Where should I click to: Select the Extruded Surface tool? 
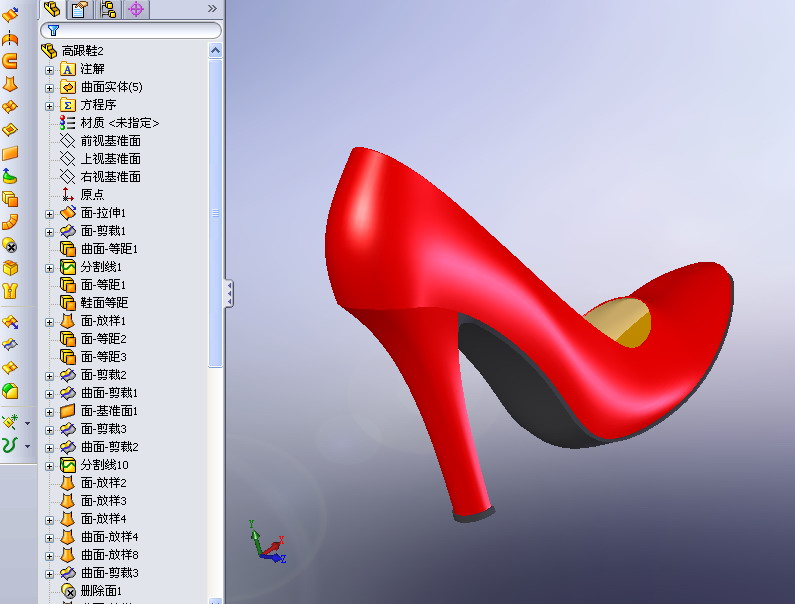(10, 15)
